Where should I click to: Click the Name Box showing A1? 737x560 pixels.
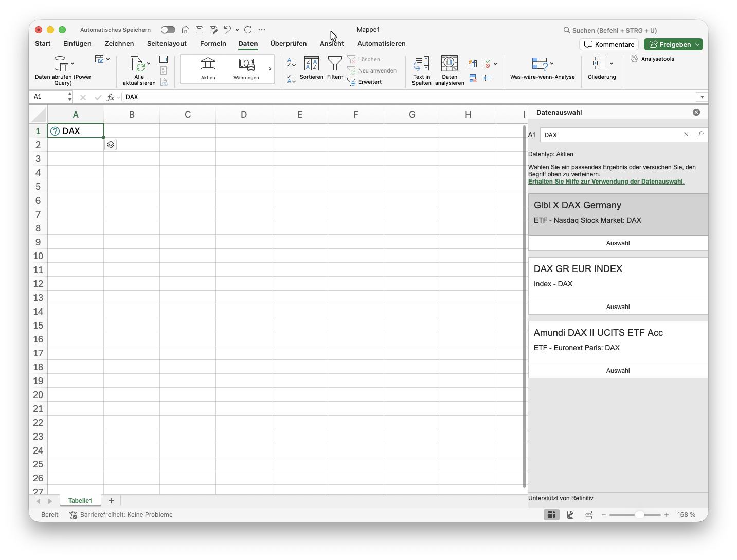pos(49,97)
